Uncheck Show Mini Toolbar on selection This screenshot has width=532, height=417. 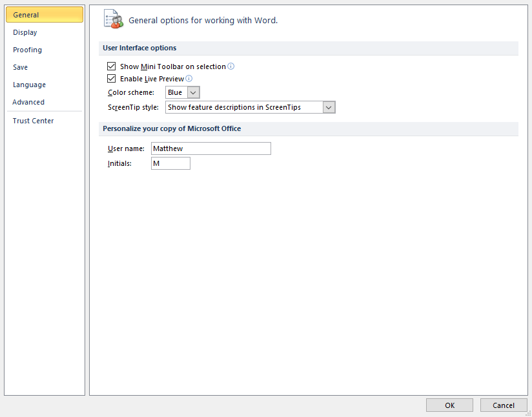(112, 66)
